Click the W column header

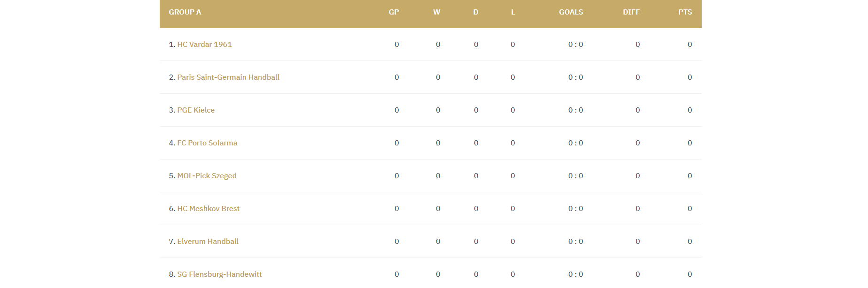coord(437,12)
